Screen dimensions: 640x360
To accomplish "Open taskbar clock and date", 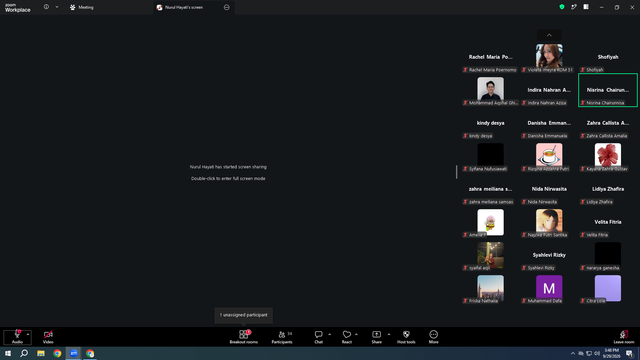I will click(611, 353).
